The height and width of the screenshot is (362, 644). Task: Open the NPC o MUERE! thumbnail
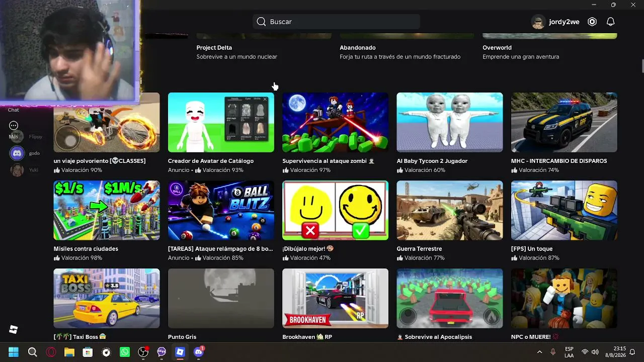tap(564, 298)
